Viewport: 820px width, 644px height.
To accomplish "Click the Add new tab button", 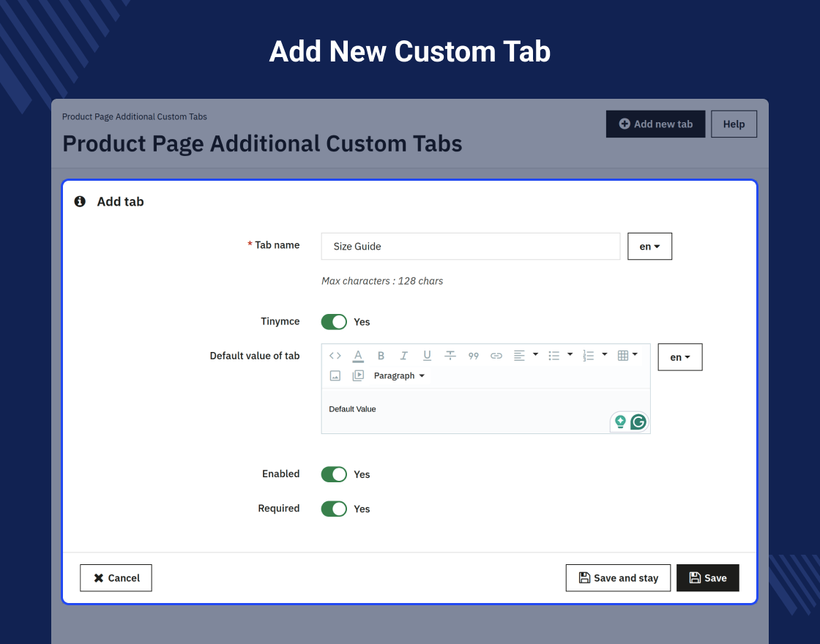I will click(x=655, y=124).
